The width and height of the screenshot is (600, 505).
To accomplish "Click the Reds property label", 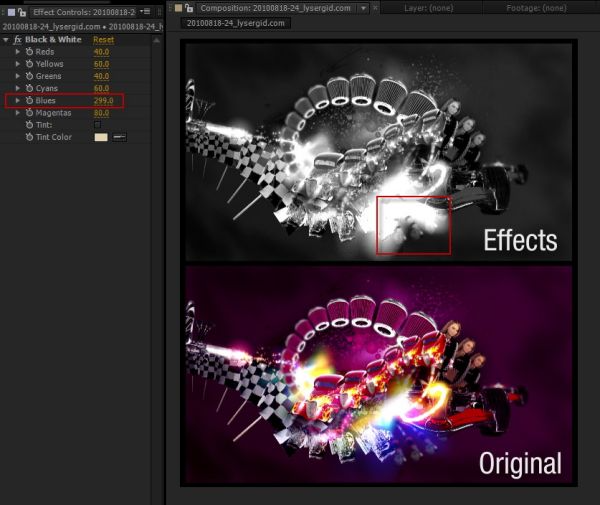I will [x=45, y=52].
